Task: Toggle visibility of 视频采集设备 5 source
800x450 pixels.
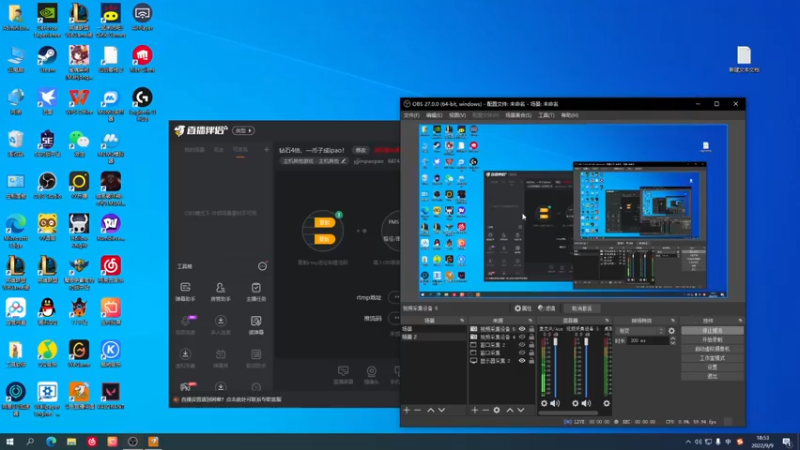Action: tap(522, 329)
